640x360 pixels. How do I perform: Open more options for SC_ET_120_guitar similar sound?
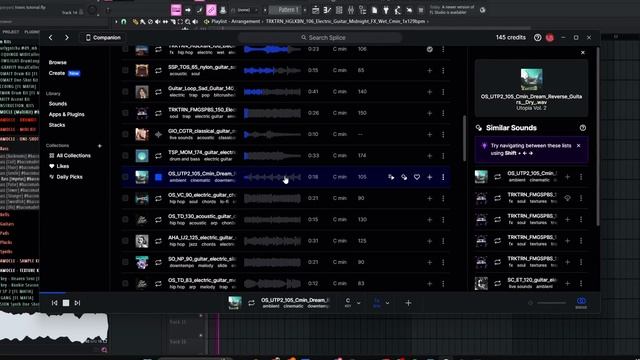coord(581,283)
